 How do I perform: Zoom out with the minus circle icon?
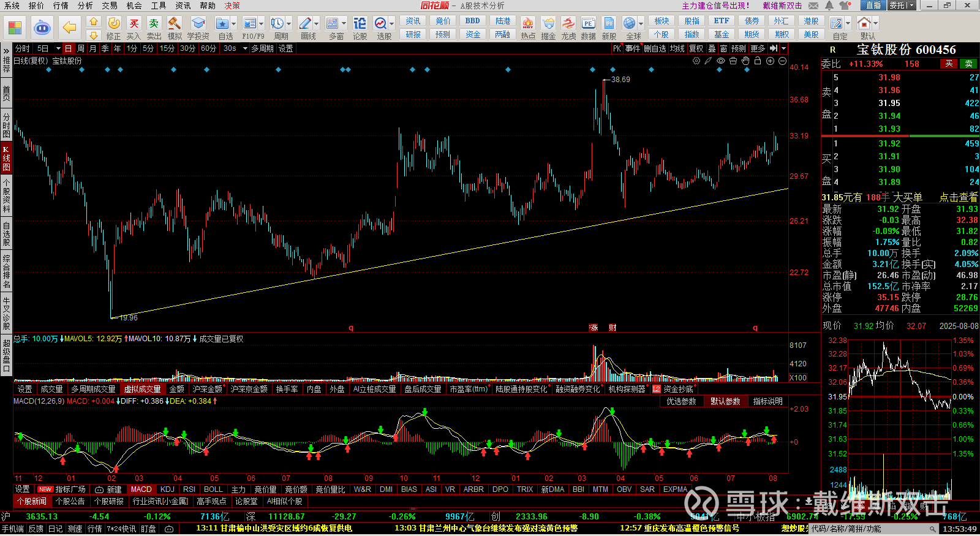click(x=782, y=61)
